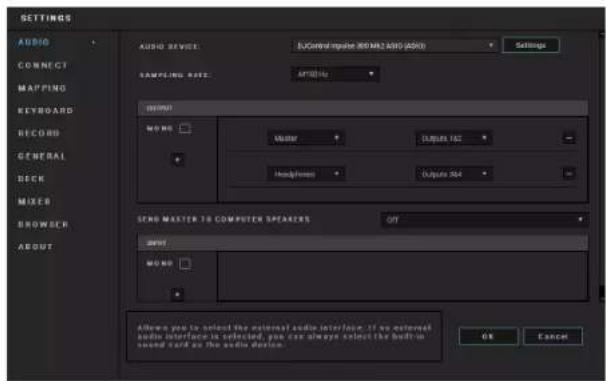Confirm settings with OK button
Screen dimensions: 606x381
click(x=488, y=336)
